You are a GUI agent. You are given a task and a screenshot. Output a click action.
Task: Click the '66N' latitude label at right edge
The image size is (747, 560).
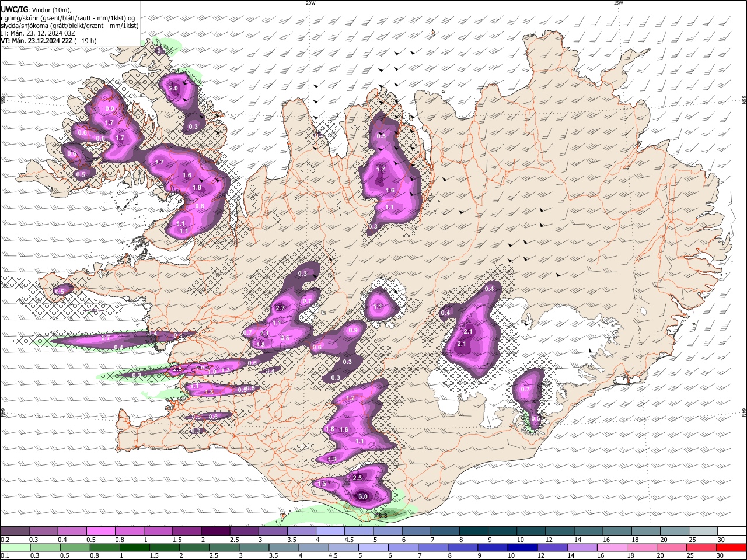(743, 100)
